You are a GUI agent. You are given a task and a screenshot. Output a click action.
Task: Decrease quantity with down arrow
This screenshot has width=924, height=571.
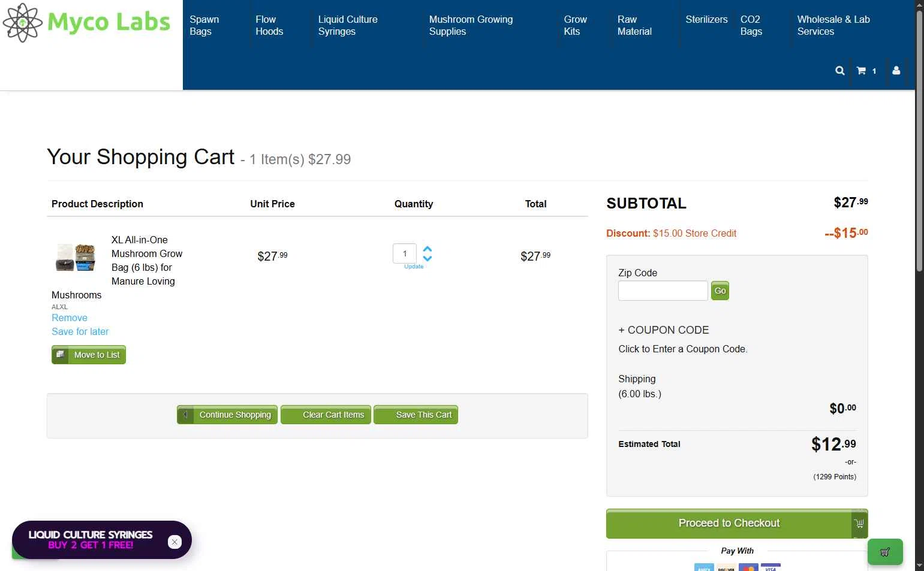428,258
